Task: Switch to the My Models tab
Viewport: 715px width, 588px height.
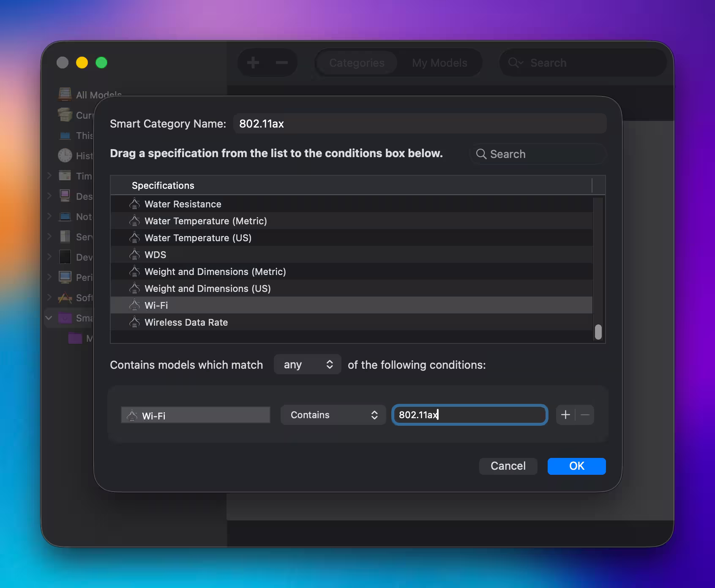Action: click(x=439, y=63)
